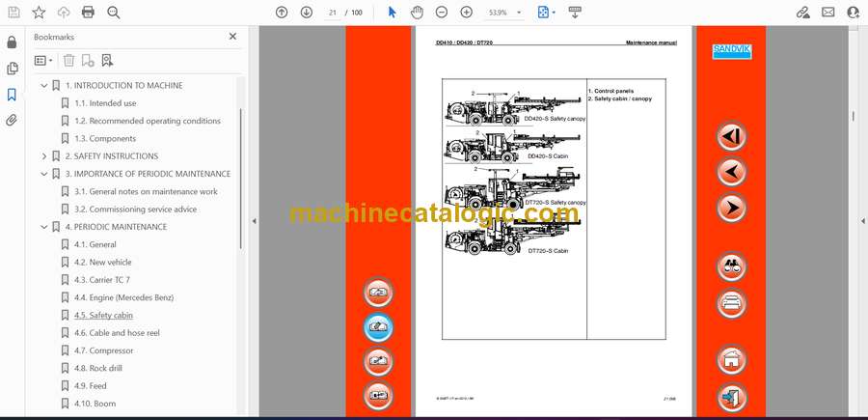
Task: Collapse 3. IMPORTANCE OF PERIODIC MAINTENANCE bookmark
Action: coord(44,174)
